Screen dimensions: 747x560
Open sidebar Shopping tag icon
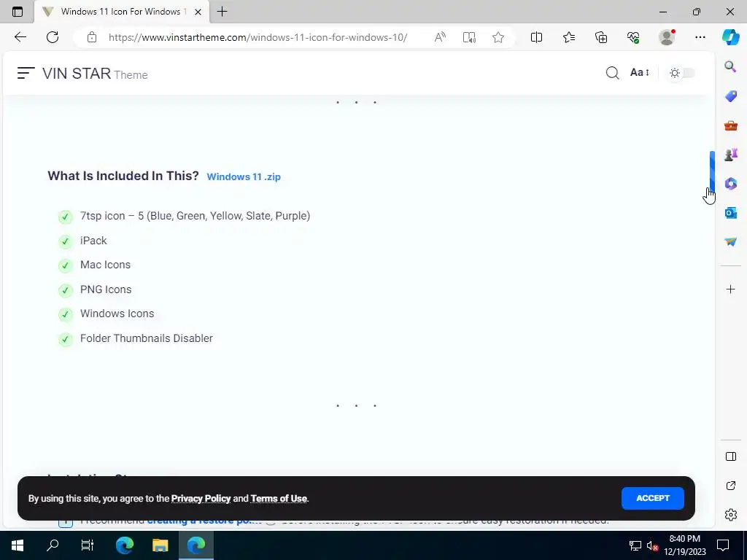point(730,96)
